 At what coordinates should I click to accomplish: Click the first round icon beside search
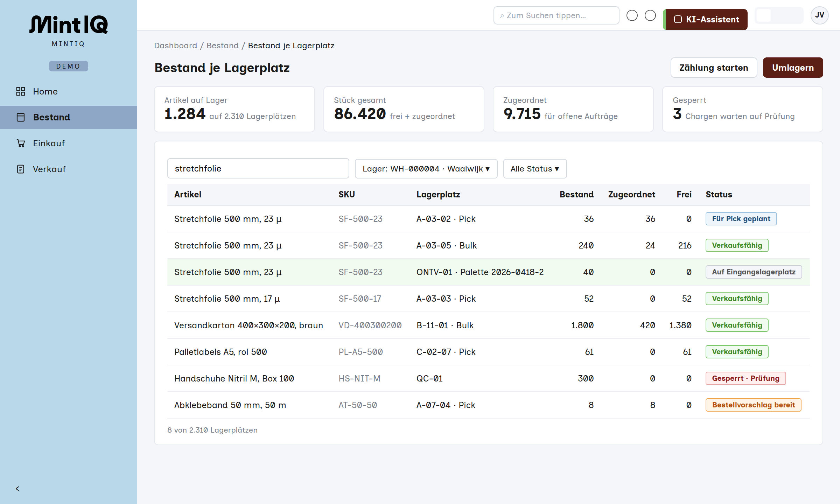click(632, 15)
